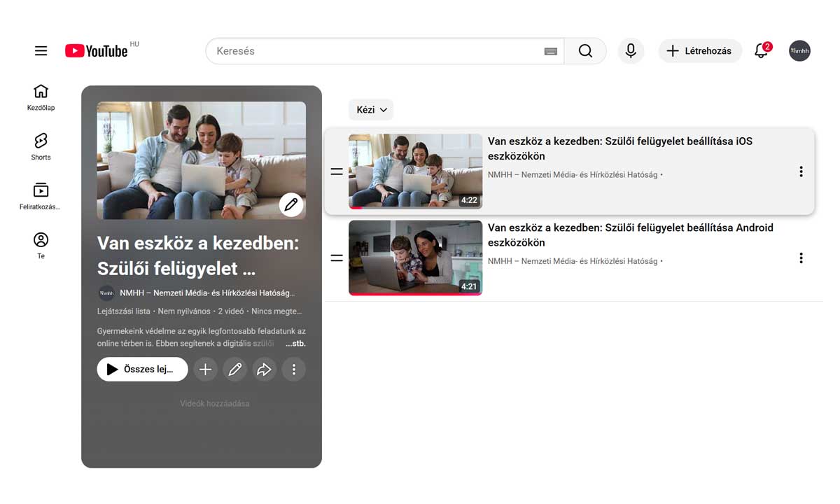Go to Kezdőlap in sidebar
This screenshot has width=840, height=504.
click(x=41, y=97)
